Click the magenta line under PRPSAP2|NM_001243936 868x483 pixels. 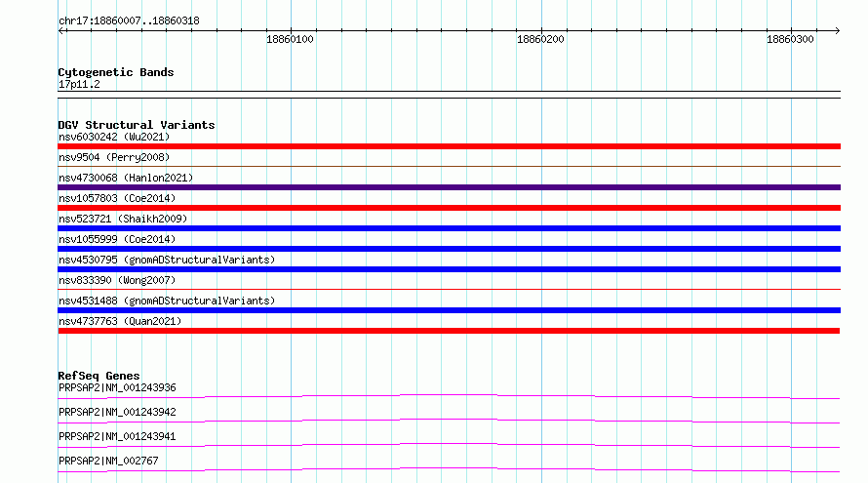pyautogui.click(x=449, y=396)
